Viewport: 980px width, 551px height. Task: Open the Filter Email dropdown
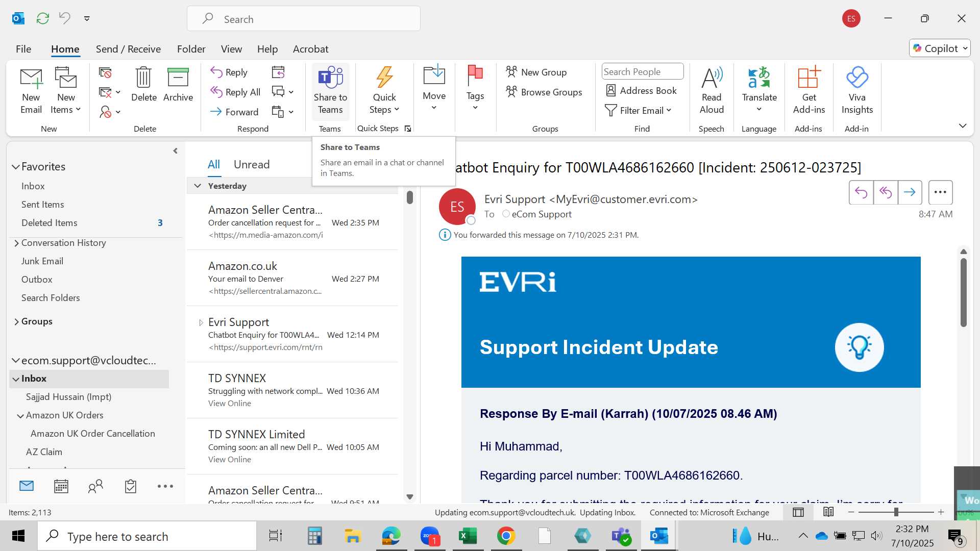(x=638, y=111)
